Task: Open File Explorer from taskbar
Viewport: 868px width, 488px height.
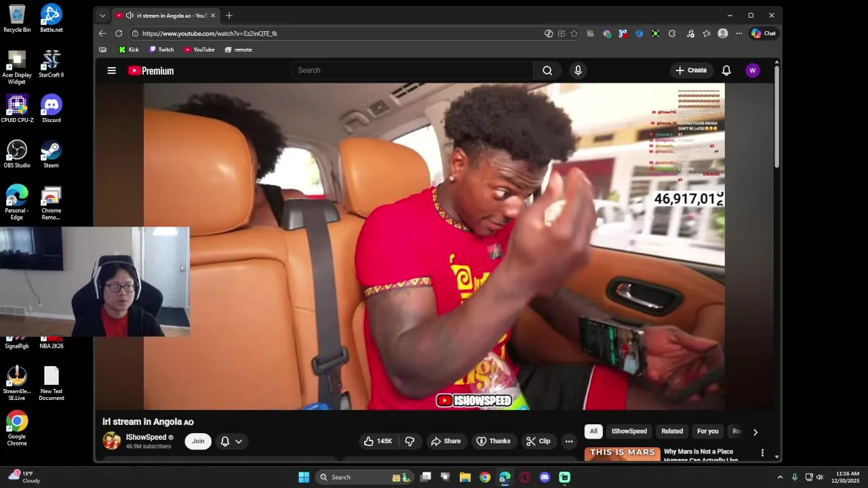Action: click(465, 477)
